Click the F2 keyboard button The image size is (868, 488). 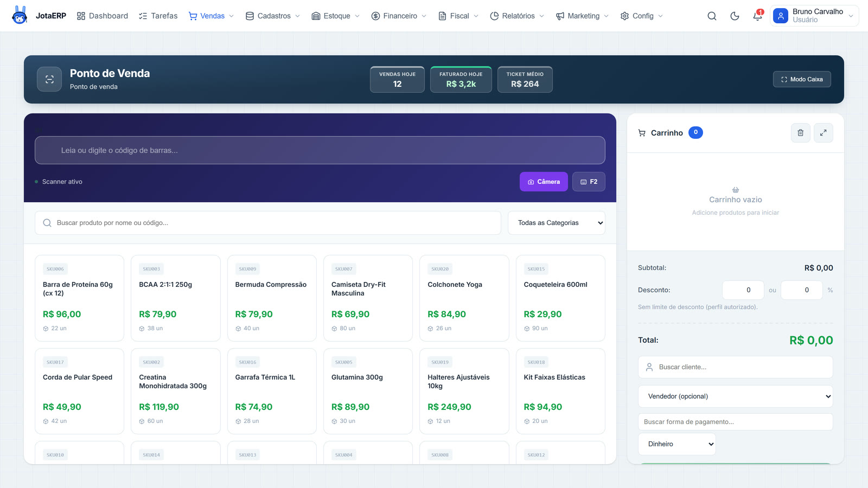coord(589,182)
